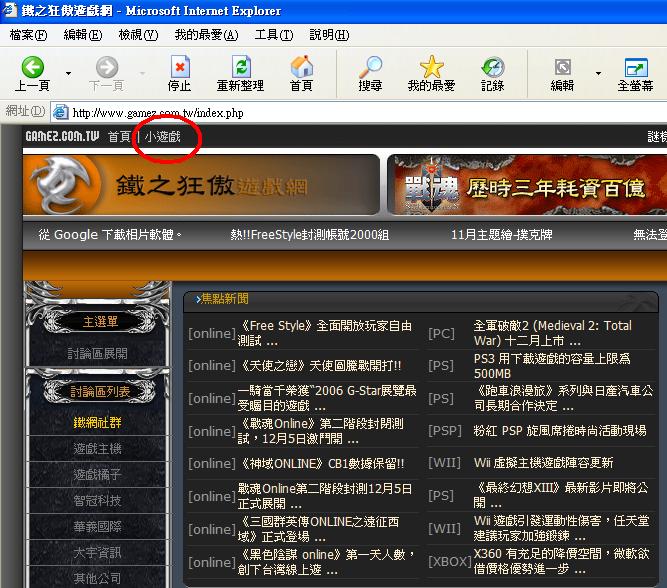667x588 pixels.
Task: Select 遊戲橘子 in forum list
Action: coord(97,474)
